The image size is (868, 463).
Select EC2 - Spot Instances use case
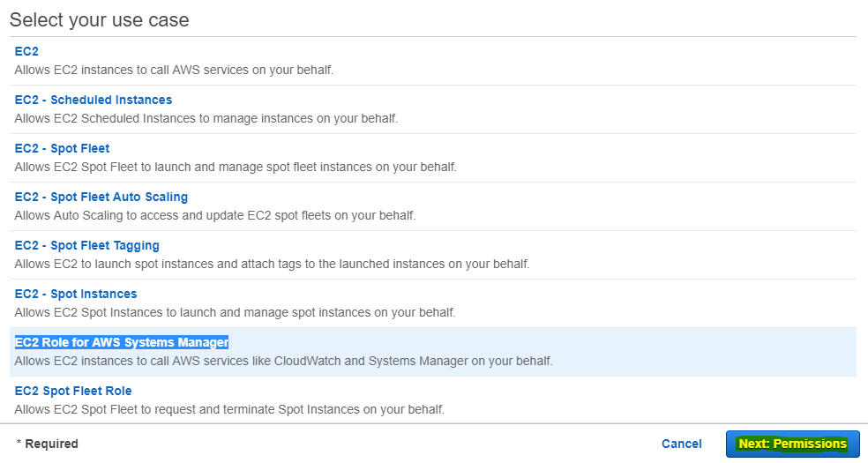pos(76,295)
